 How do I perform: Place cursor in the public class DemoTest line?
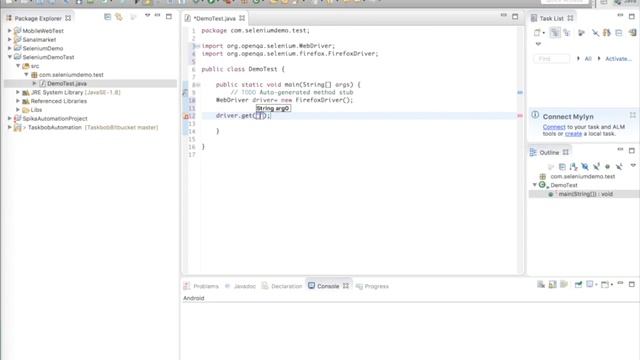click(x=243, y=69)
